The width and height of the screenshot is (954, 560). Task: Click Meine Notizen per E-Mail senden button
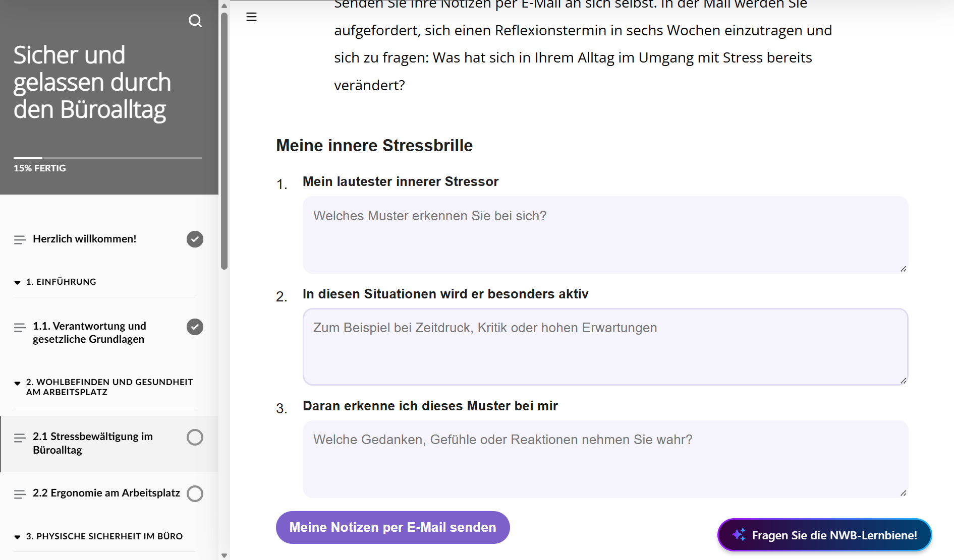[392, 527]
